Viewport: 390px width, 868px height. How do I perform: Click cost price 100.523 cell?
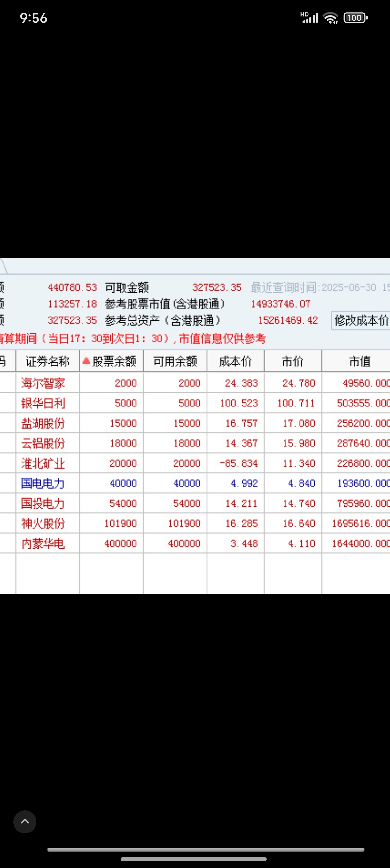pyautogui.click(x=238, y=403)
